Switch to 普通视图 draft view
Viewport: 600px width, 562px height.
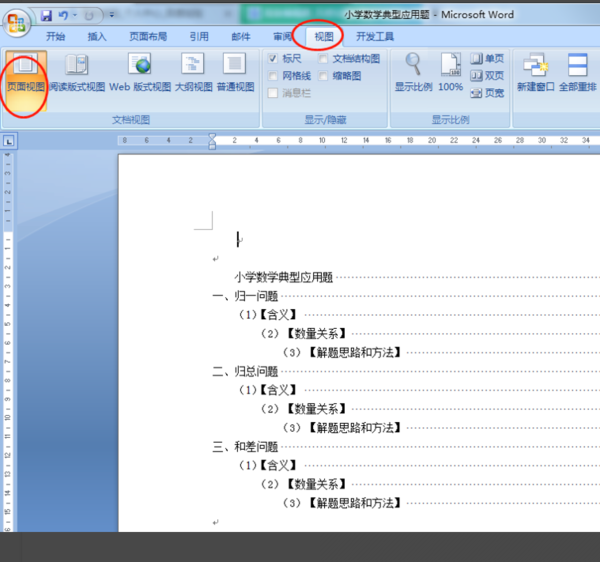235,74
